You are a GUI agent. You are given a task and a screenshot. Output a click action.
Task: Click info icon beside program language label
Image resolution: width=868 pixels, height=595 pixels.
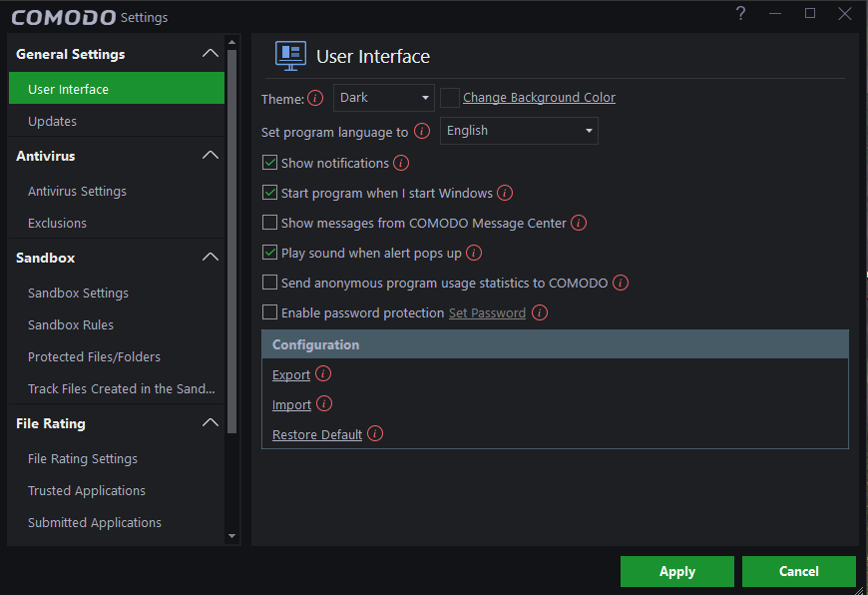pos(421,131)
